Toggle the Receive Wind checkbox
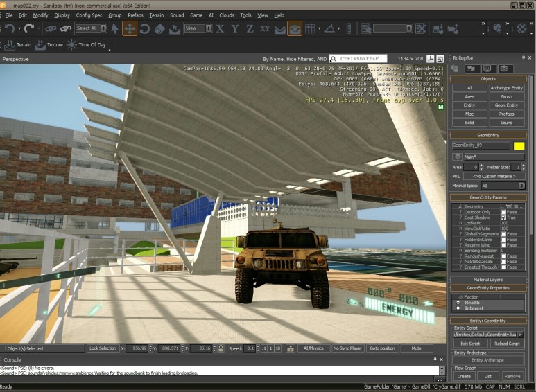 pyautogui.click(x=503, y=245)
